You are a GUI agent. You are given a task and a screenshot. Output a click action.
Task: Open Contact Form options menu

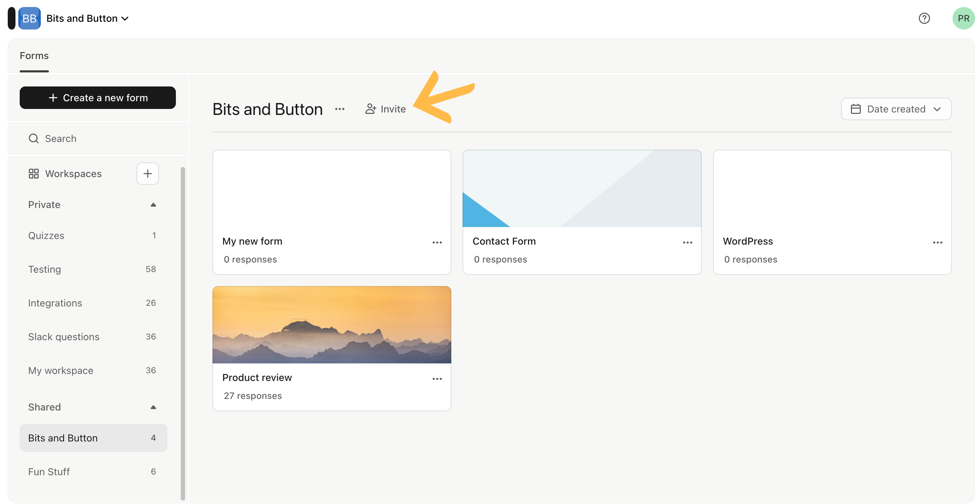click(687, 243)
